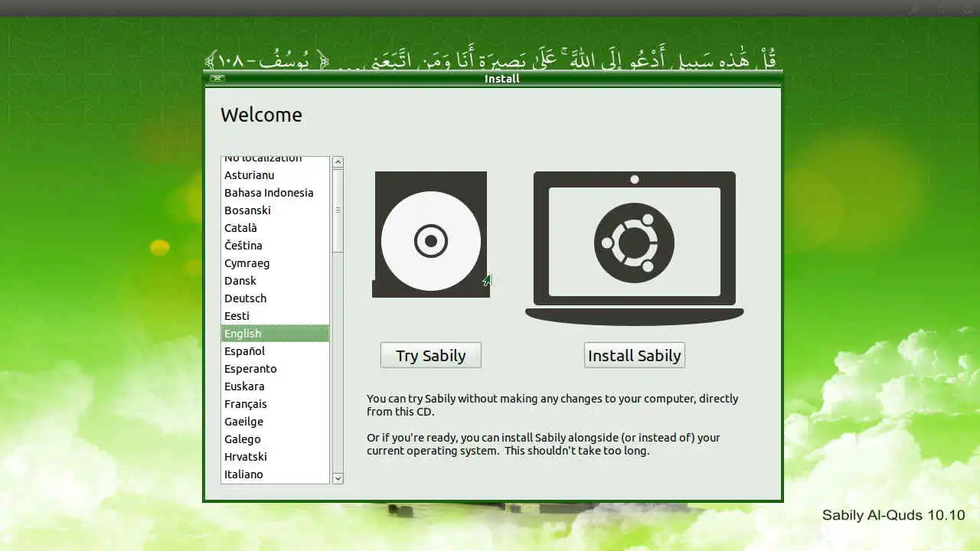Select Deutsch language
The width and height of the screenshot is (980, 551).
276,298
